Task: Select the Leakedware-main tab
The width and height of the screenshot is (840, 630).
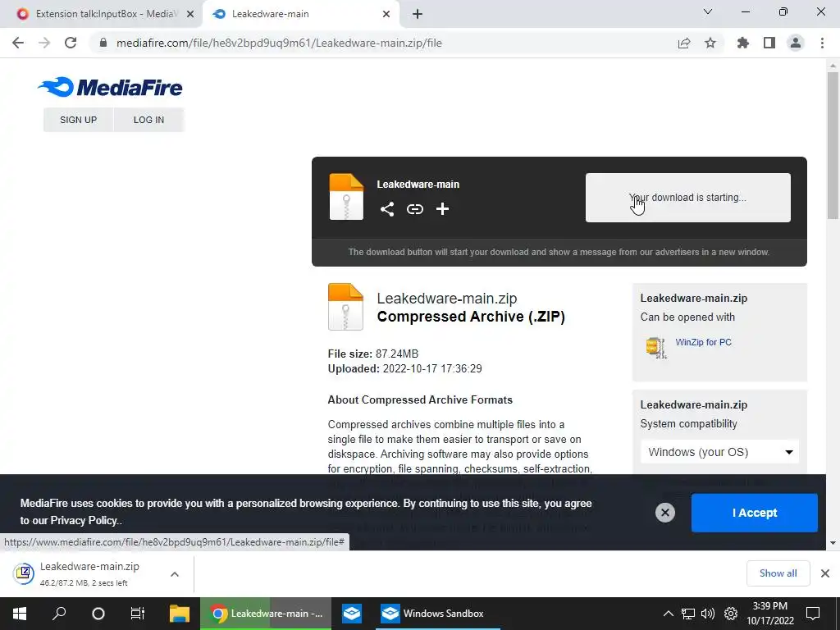Action: click(x=300, y=14)
